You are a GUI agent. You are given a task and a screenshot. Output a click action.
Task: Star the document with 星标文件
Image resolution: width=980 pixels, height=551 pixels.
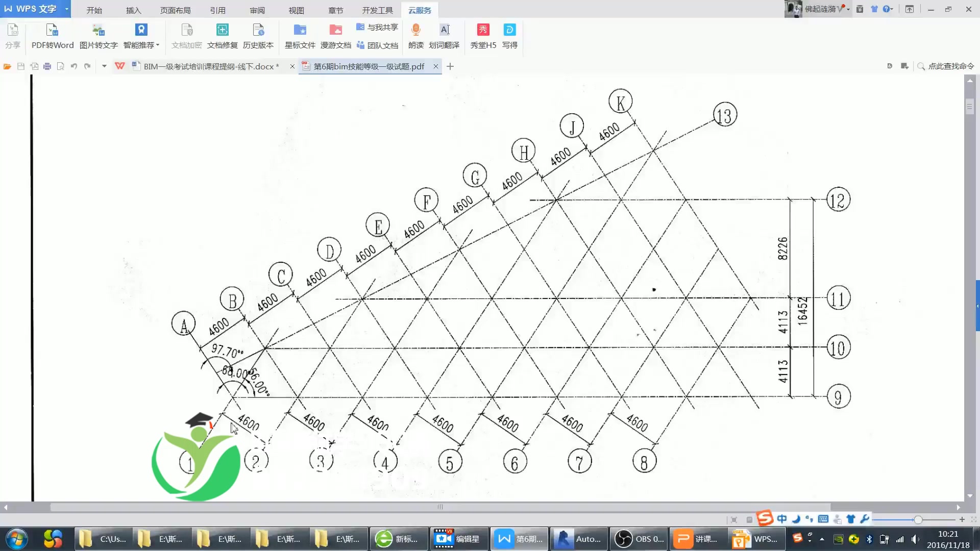point(300,36)
